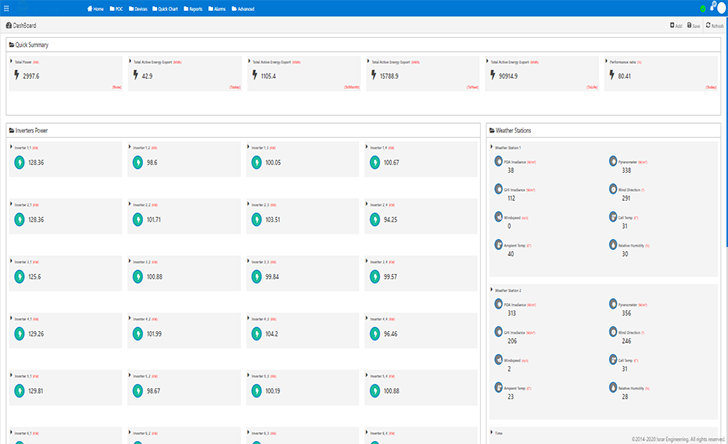Click Weather Station 1 Pyranometer icon
This screenshot has height=444, width=728.
[613, 161]
